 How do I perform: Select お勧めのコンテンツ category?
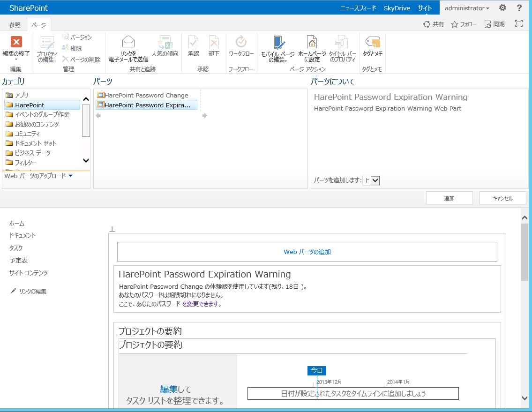point(42,124)
